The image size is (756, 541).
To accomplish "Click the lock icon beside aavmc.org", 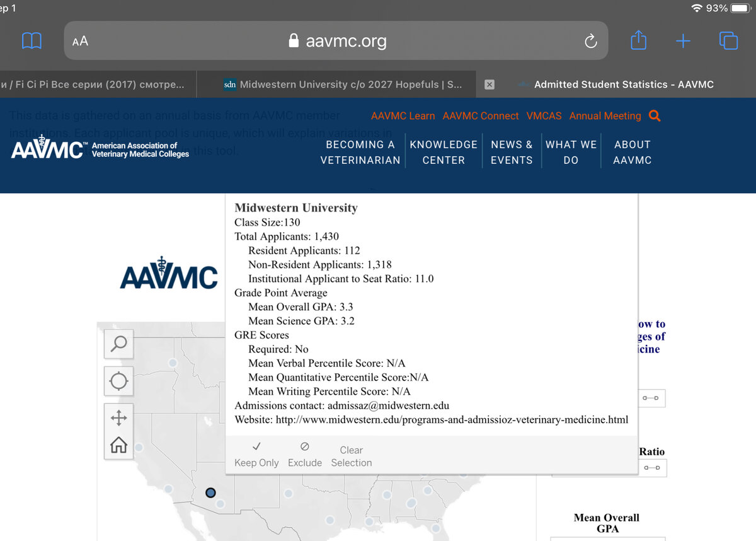I will [x=293, y=41].
